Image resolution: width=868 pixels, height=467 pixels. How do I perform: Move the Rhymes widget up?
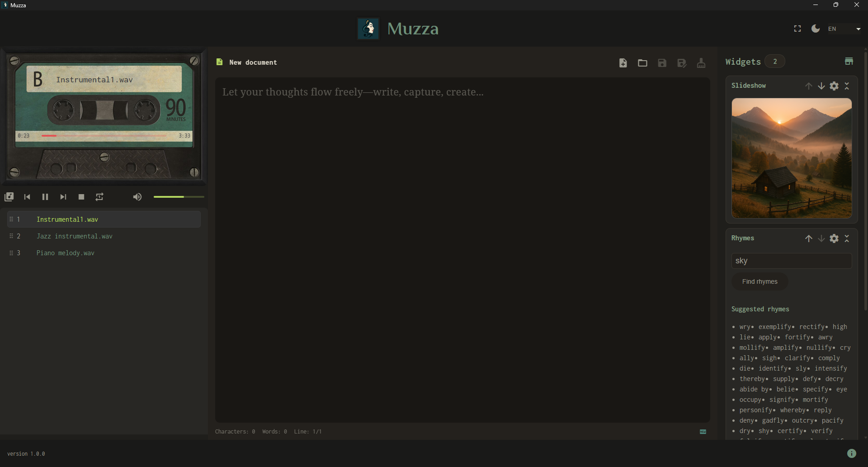tap(809, 238)
